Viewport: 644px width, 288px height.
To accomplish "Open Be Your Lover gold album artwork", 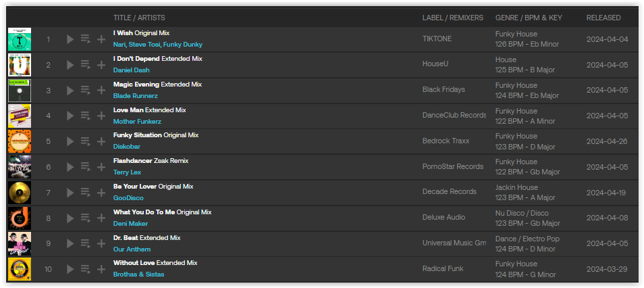I will click(20, 193).
